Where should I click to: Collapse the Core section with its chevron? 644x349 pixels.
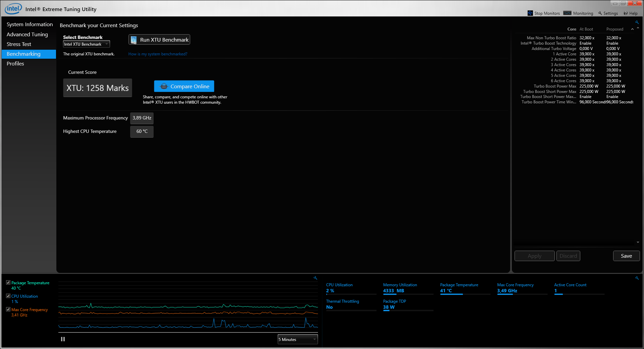(632, 29)
